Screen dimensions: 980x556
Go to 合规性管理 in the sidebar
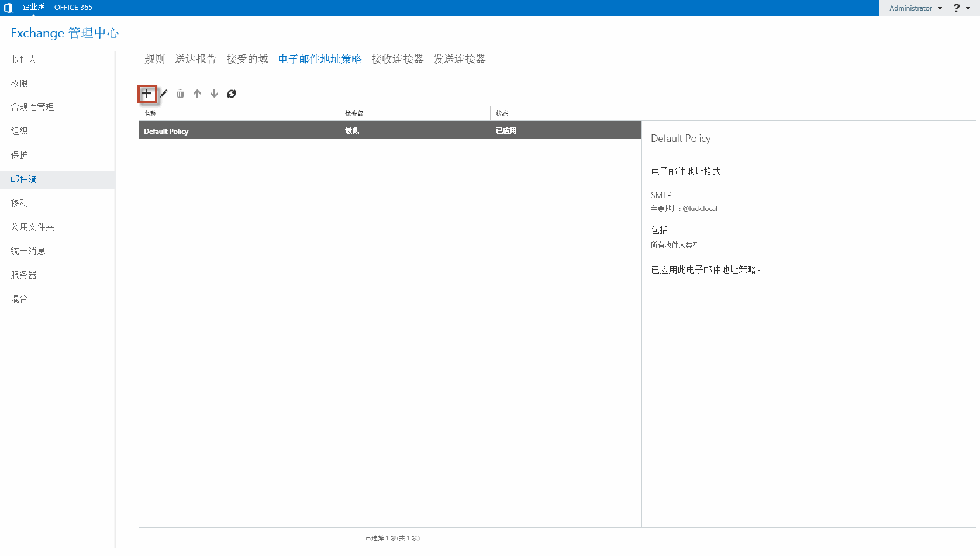pos(32,107)
